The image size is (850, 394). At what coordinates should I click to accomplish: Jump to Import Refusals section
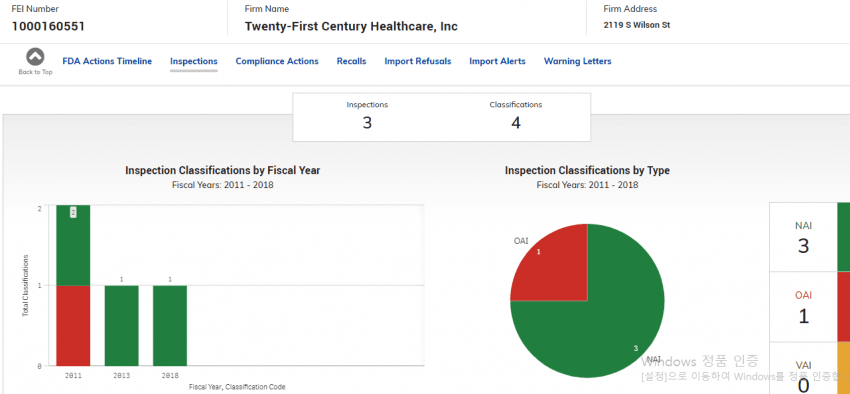tap(418, 61)
